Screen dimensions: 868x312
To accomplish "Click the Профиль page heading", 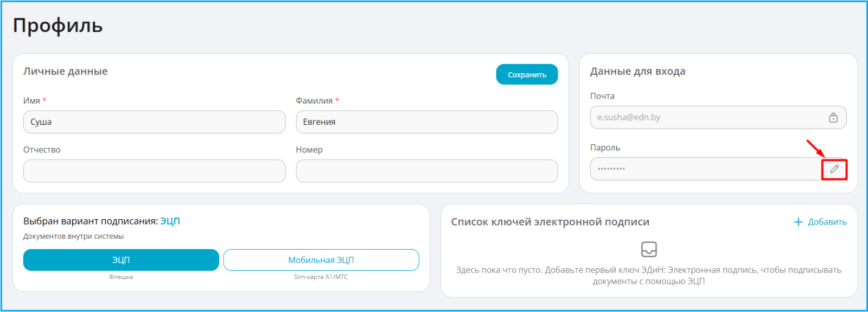I will click(x=58, y=26).
